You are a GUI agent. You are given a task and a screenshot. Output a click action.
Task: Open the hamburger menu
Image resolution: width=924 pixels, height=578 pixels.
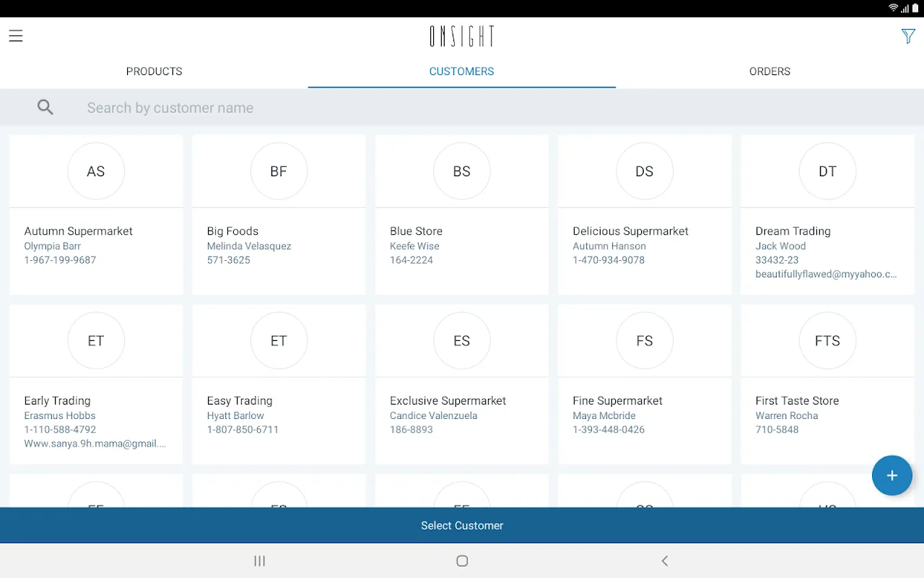16,36
